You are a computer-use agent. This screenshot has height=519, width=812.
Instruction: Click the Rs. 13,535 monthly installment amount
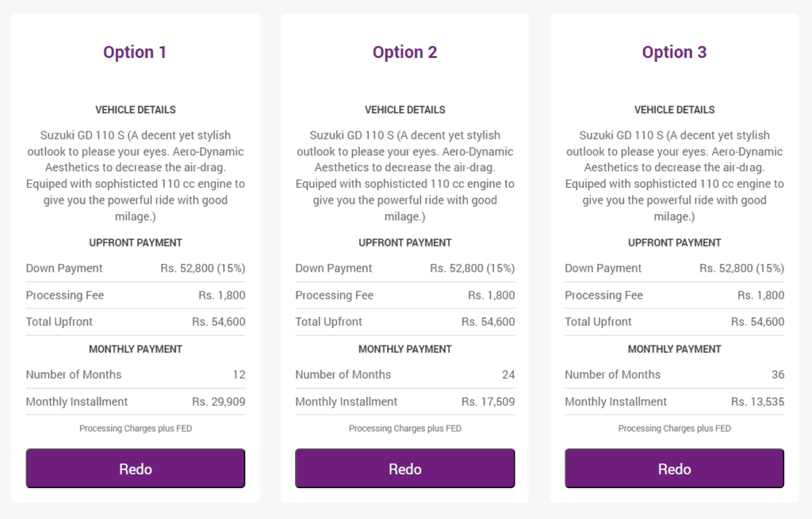pyautogui.click(x=757, y=402)
